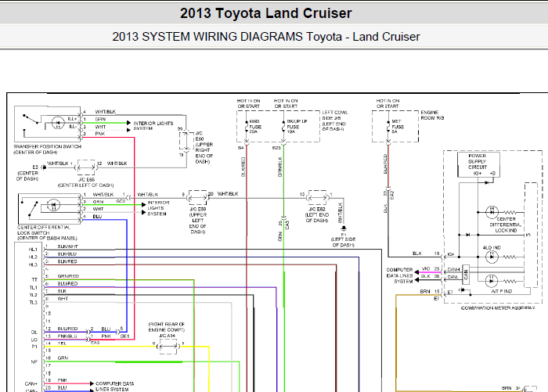Screen dimensions: 548x392
Task: Select the "J/C E60" junction connector label
Action: click(200, 136)
